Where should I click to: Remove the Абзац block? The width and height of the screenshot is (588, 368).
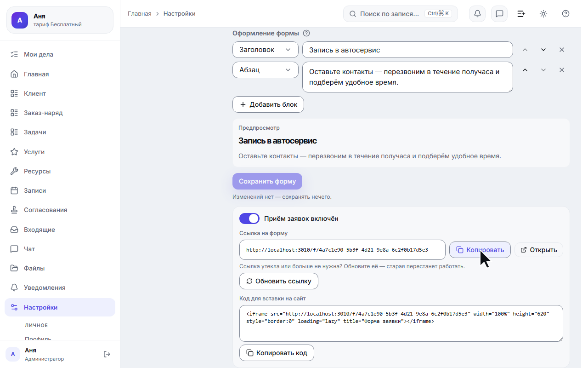(561, 70)
